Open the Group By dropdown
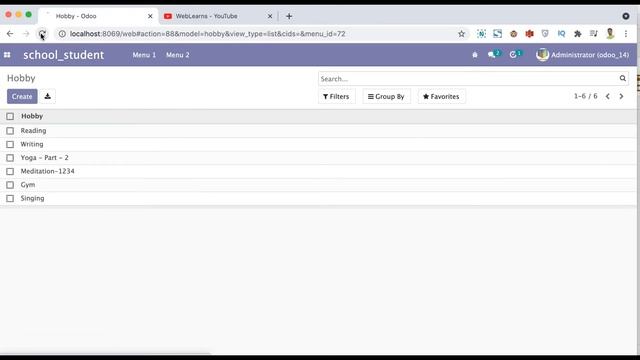 tap(386, 96)
